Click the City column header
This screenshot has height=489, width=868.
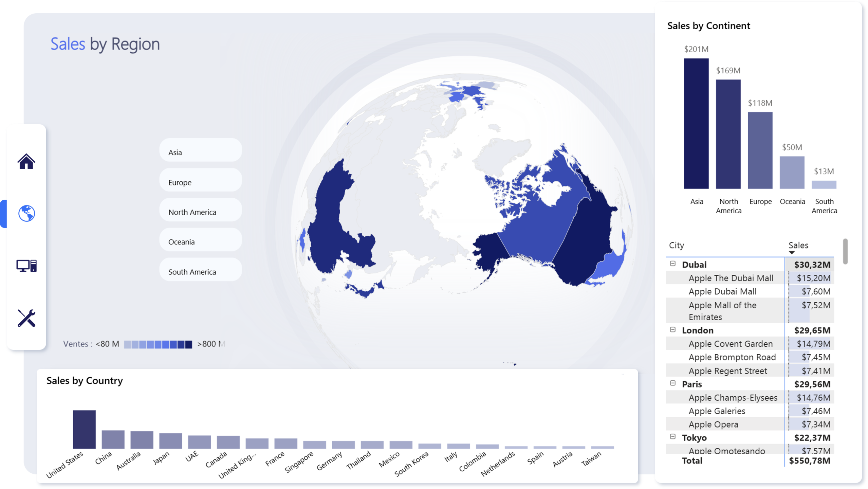(677, 245)
